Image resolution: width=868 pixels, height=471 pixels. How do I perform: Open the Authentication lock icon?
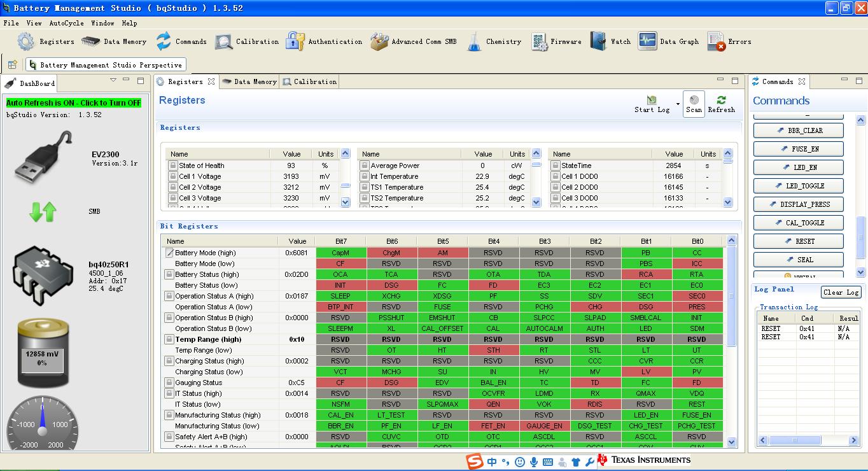(x=295, y=41)
